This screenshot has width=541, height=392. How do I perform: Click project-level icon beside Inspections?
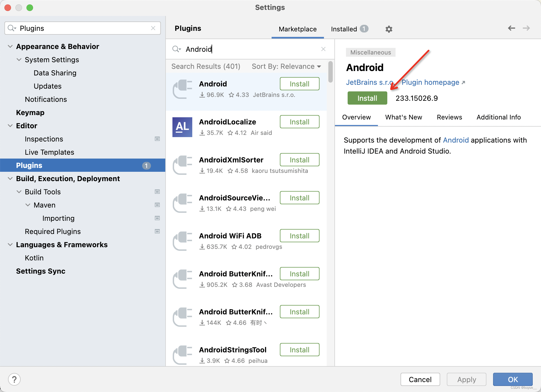click(x=157, y=139)
